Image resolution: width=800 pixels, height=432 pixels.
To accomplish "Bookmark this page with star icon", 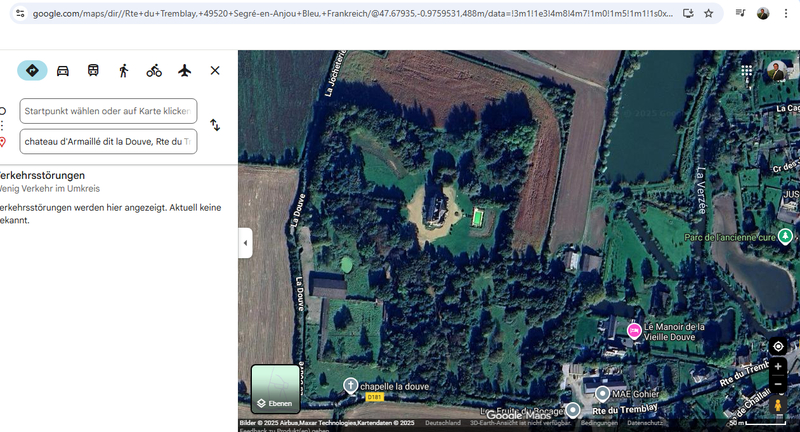I will point(709,14).
